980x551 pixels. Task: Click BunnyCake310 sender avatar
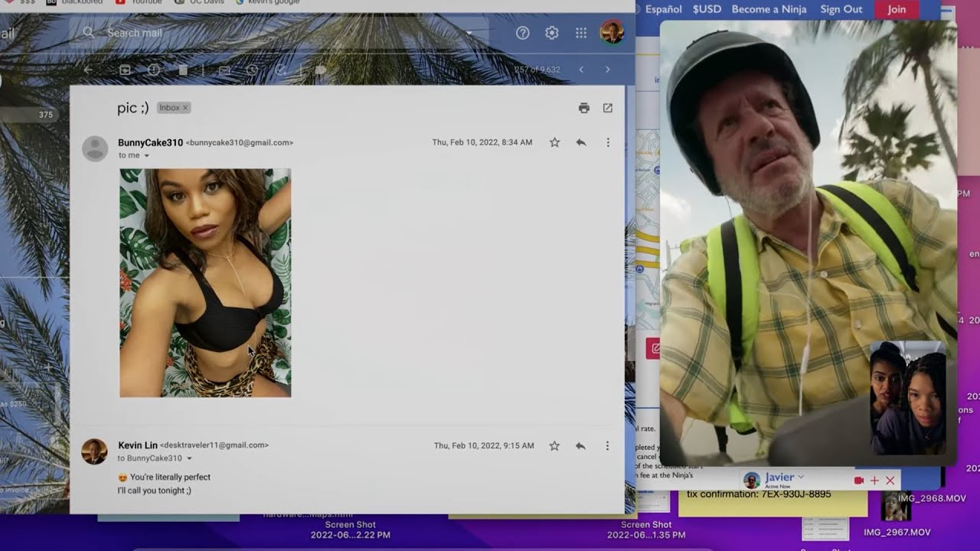pyautogui.click(x=95, y=148)
